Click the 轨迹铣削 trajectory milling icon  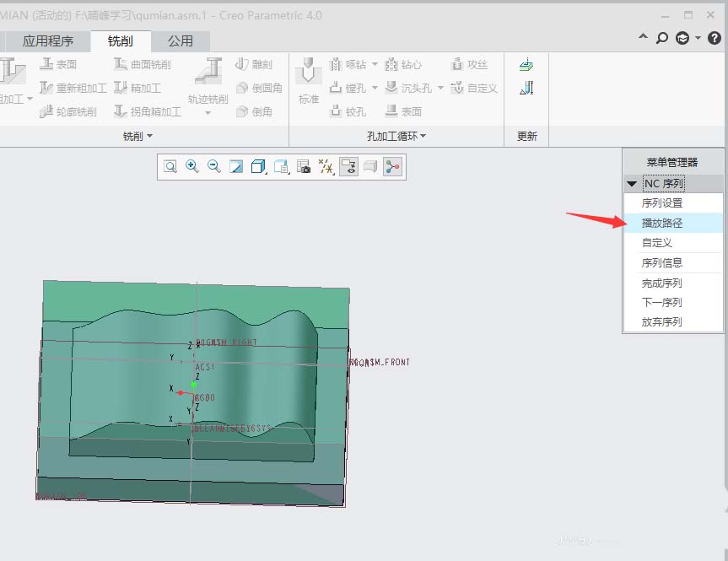pos(208,73)
